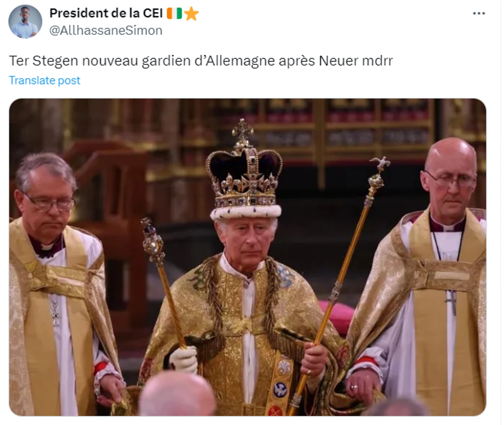
Task: Click the Translate post link
Action: coord(45,80)
